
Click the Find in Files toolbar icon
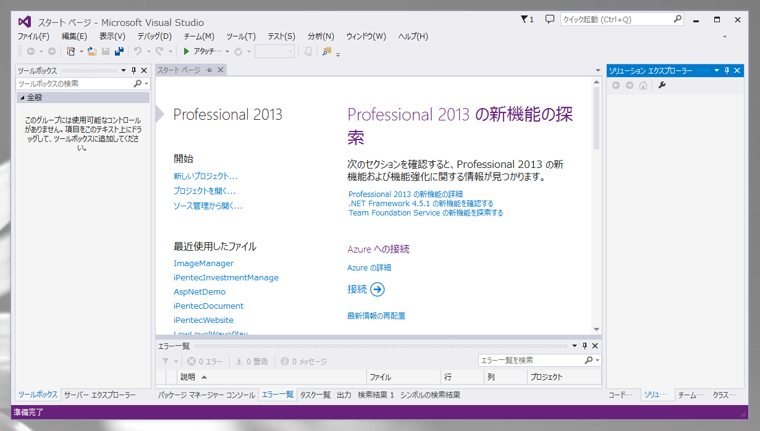(327, 51)
